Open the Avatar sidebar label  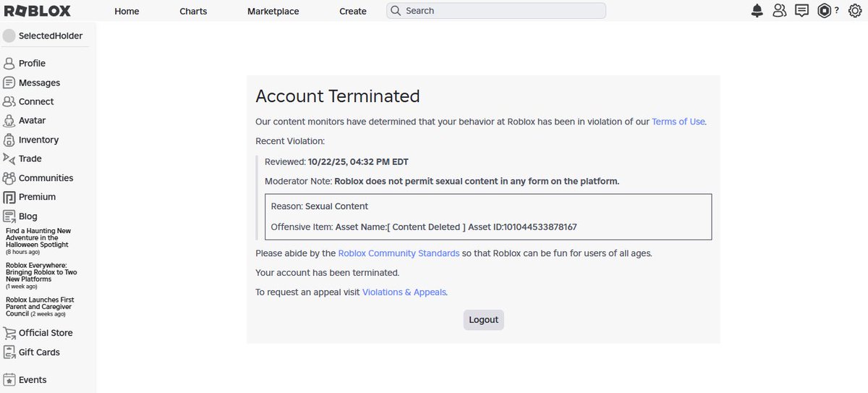click(x=32, y=120)
